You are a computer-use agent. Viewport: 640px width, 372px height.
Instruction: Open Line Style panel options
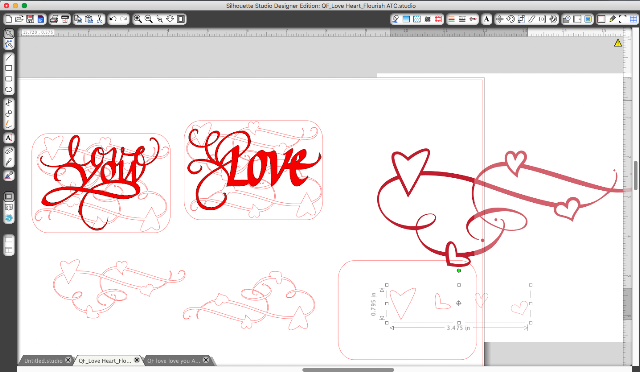pos(462,19)
